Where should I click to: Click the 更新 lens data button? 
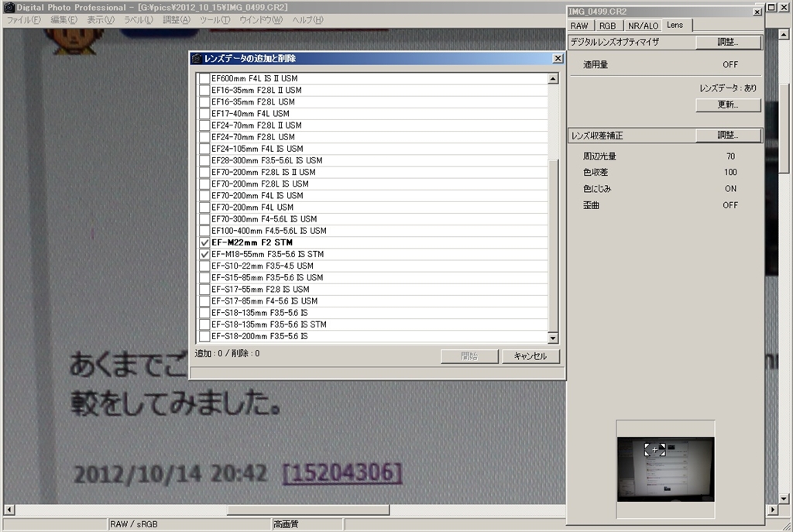point(728,105)
